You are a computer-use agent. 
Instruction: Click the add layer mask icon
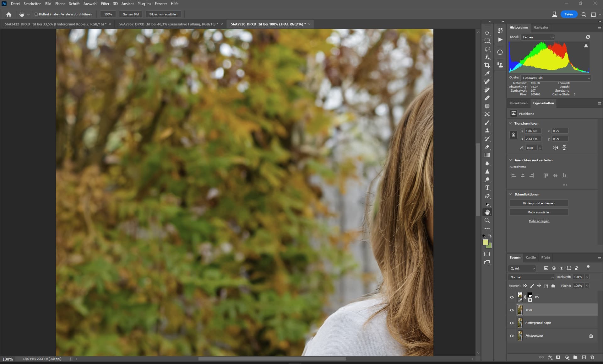pyautogui.click(x=558, y=357)
